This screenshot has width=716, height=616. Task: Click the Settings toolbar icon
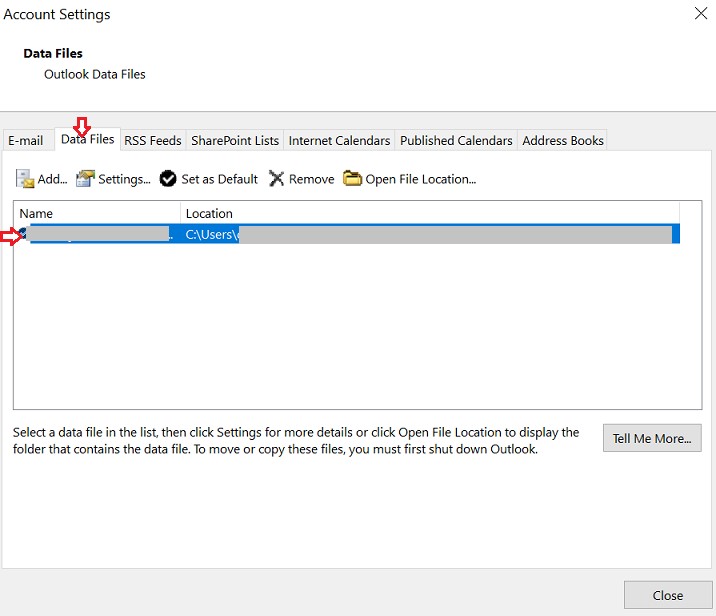pyautogui.click(x=85, y=179)
